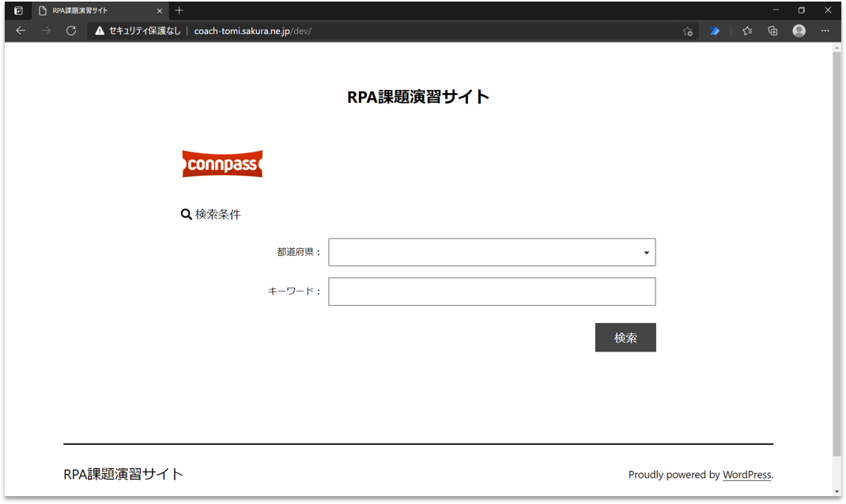Open a new tab with plus button
This screenshot has height=504, width=846.
(x=179, y=10)
